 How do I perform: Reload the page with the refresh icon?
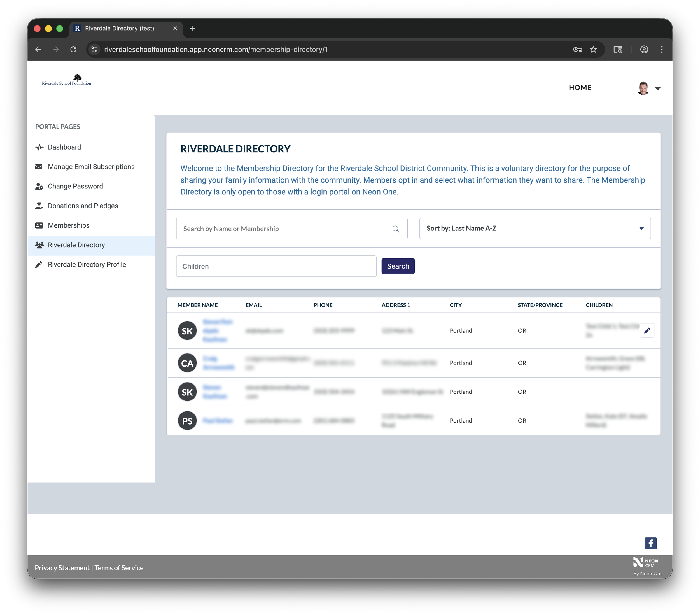(x=73, y=49)
